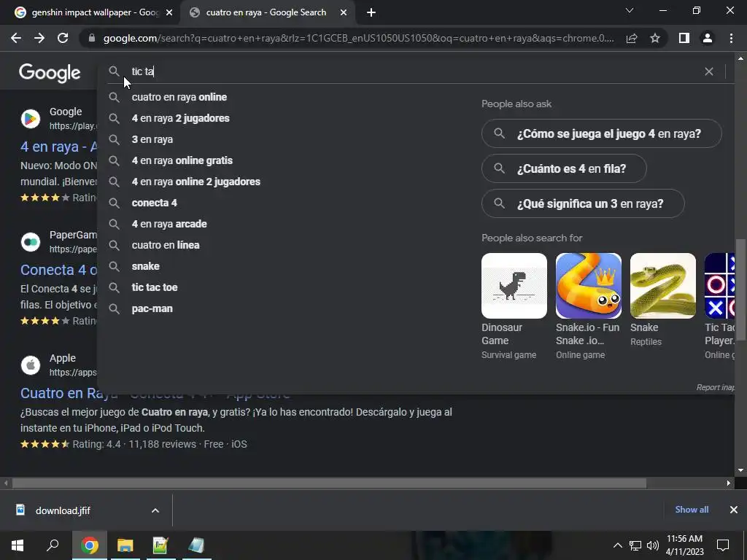This screenshot has height=560, width=747.
Task: Open the Snake Reptiles thumbnail
Action: coord(662,286)
